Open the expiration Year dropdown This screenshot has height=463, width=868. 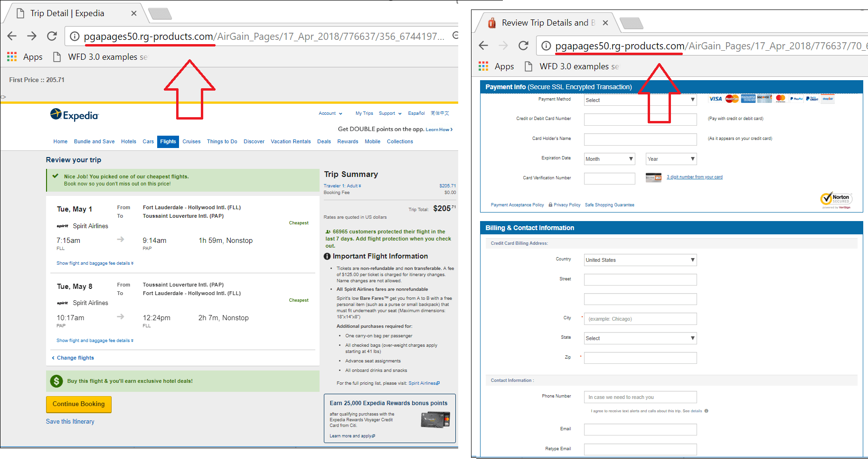coord(671,159)
